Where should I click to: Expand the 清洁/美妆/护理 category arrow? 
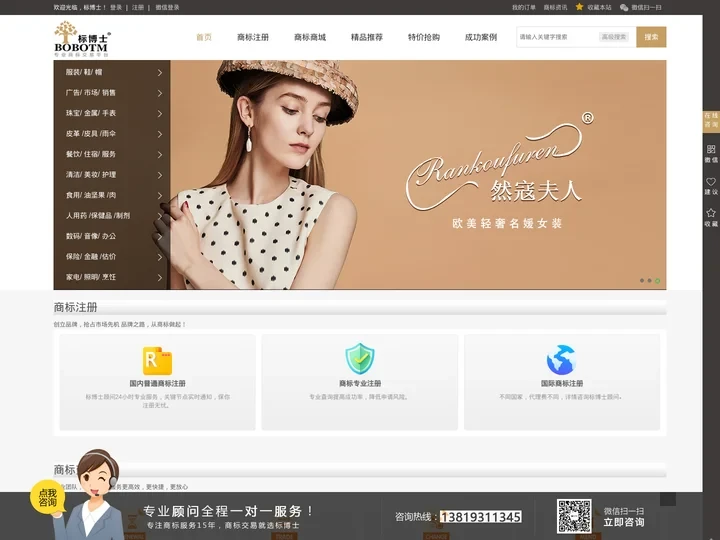point(160,175)
